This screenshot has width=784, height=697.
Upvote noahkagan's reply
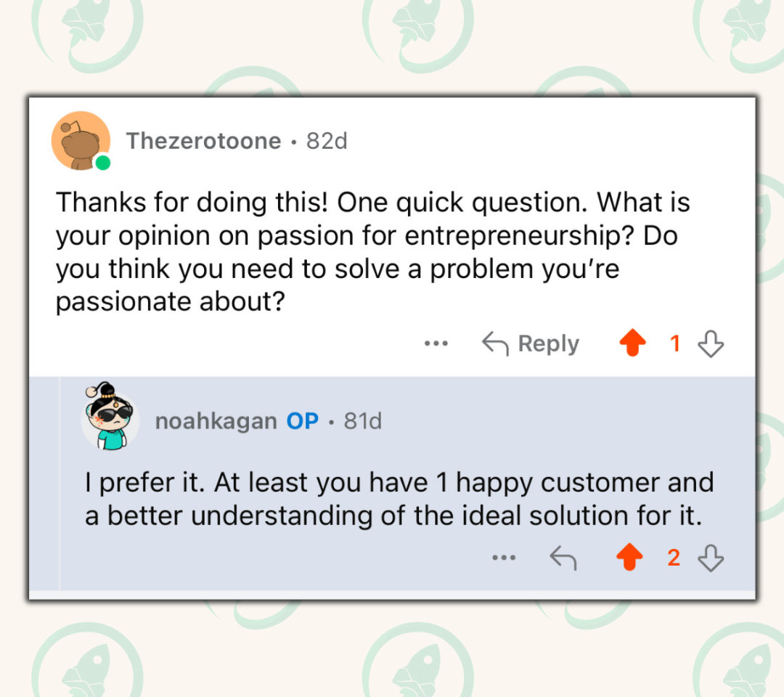coord(629,557)
